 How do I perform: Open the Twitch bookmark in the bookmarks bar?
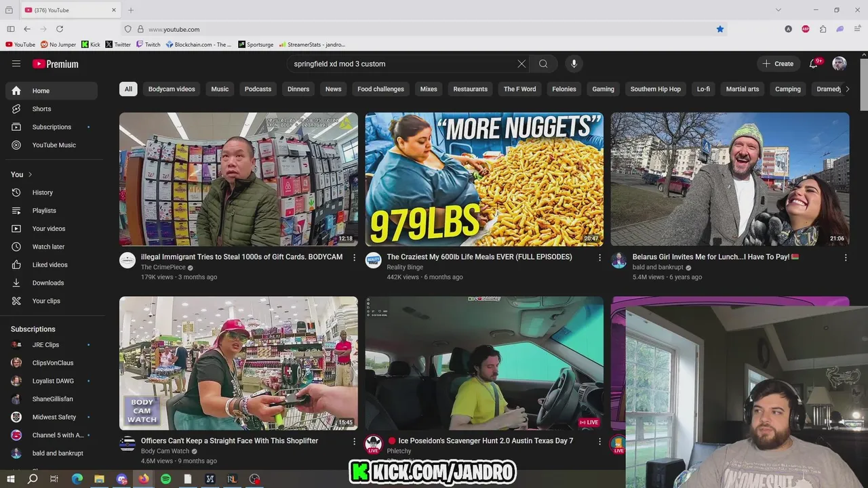point(148,45)
